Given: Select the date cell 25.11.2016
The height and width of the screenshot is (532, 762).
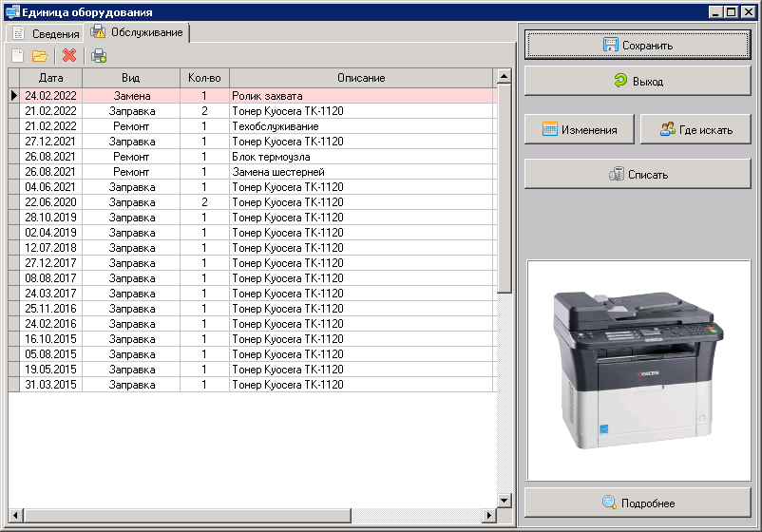Looking at the screenshot, I should tap(51, 309).
